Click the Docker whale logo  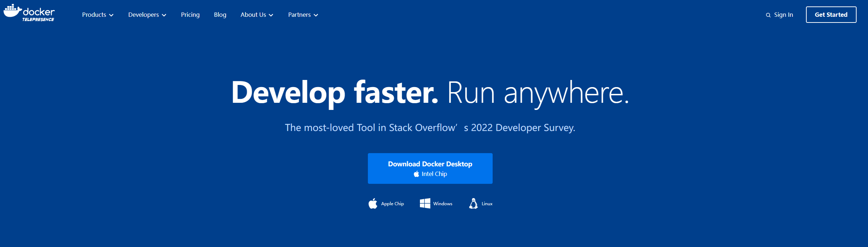tap(13, 11)
